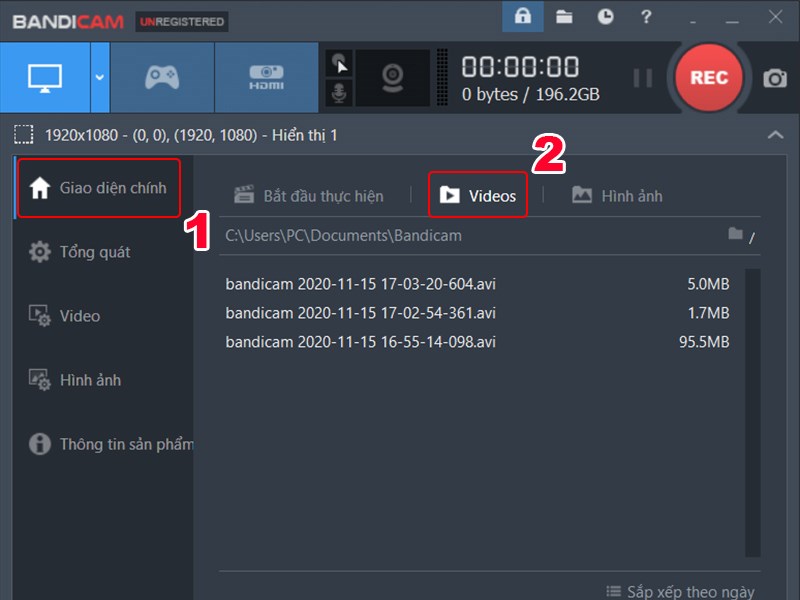Viewport: 800px width, 600px height.
Task: Select the screen recording mode monitor icon
Action: 45,78
